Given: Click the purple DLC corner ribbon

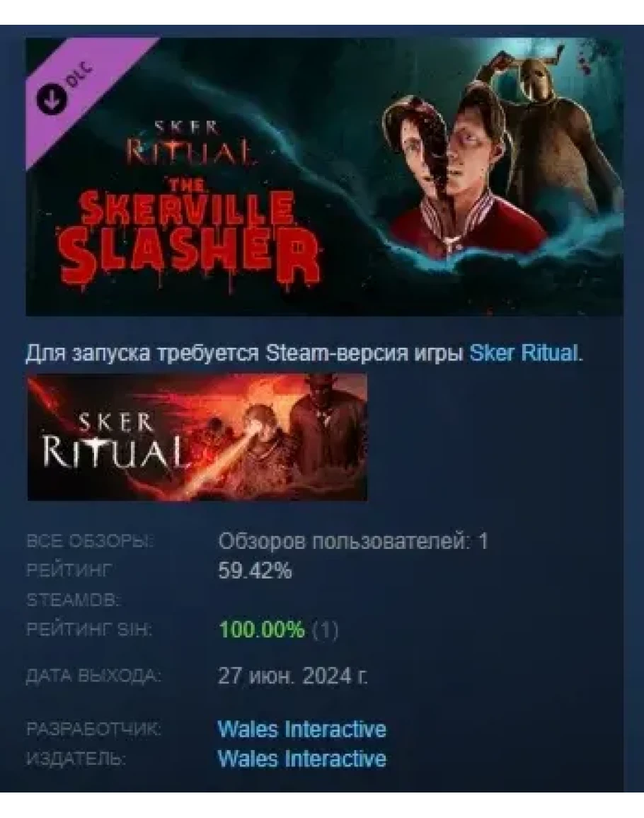Looking at the screenshot, I should 79,89.
